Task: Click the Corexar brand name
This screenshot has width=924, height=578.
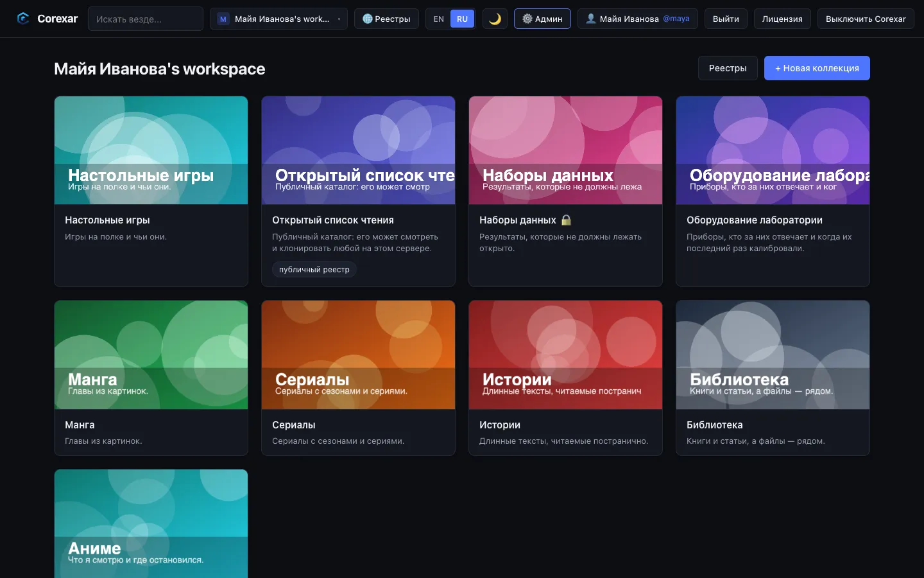Action: click(x=57, y=19)
